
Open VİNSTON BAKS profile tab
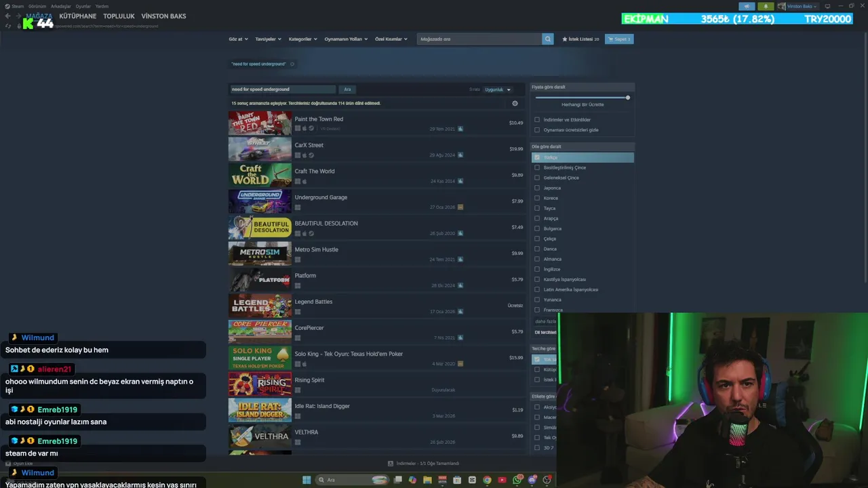pyautogui.click(x=163, y=16)
